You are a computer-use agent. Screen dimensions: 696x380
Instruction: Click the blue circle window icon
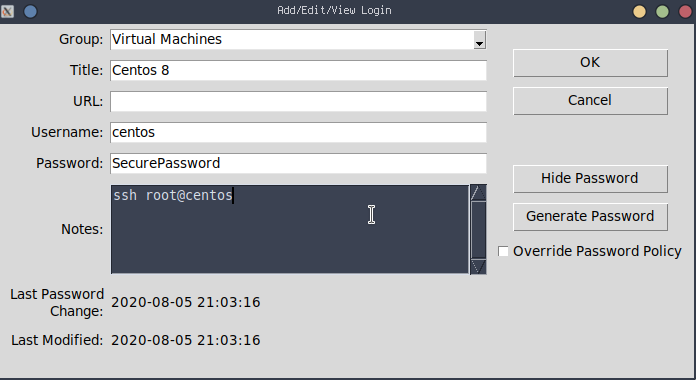pos(31,11)
